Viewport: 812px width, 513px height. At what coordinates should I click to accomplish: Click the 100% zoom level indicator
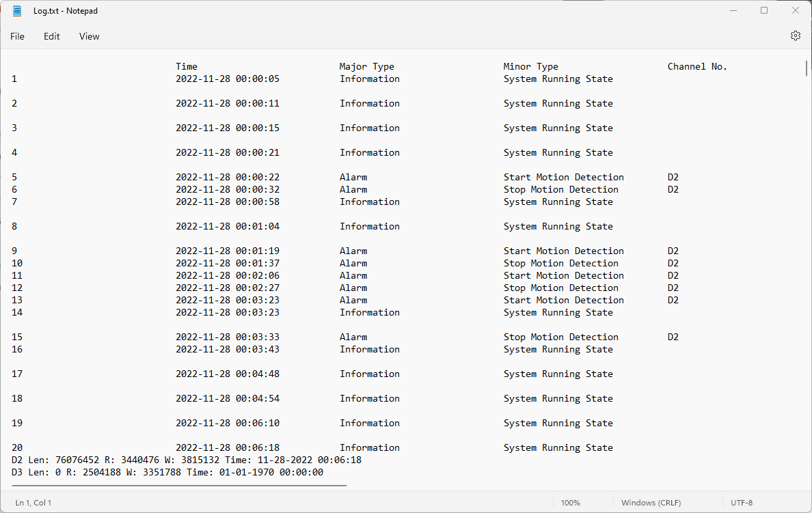[x=570, y=502]
